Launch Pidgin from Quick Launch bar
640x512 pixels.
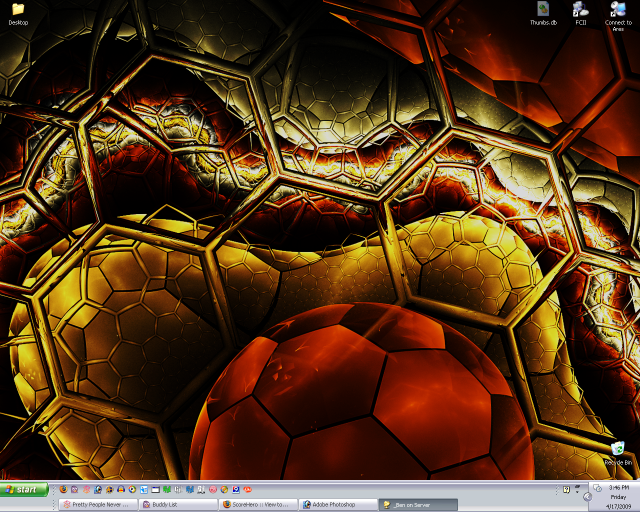(x=74, y=489)
